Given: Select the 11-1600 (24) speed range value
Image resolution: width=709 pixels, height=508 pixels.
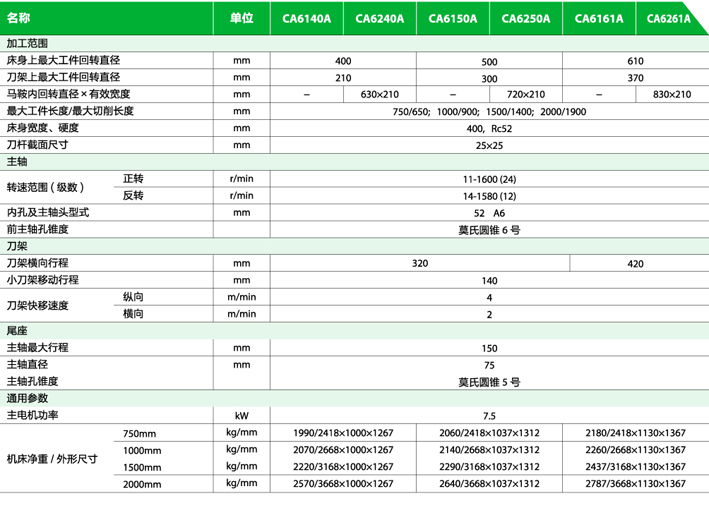Looking at the screenshot, I should click(x=489, y=178).
